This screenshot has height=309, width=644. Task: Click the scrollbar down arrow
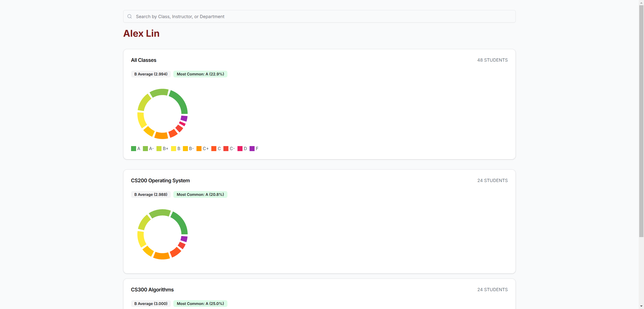tap(641, 306)
